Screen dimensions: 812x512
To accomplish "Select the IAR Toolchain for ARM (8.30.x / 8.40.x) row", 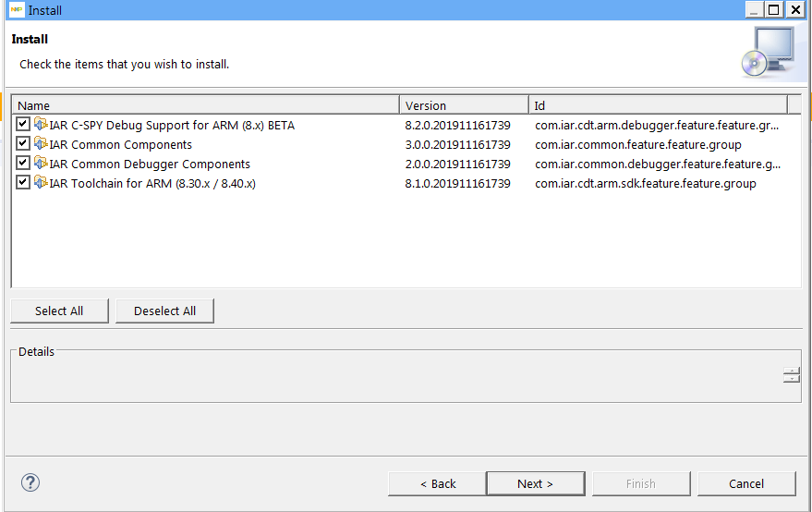I will point(152,183).
